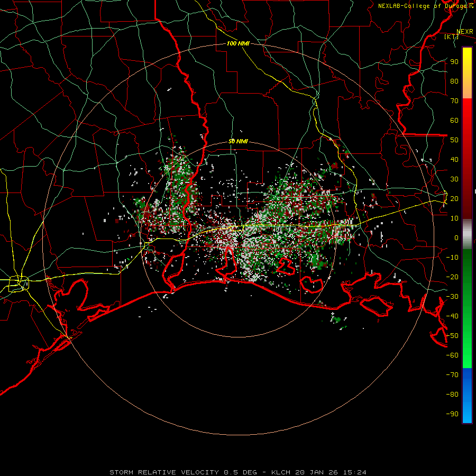This screenshot has height=476, width=476.
Task: Select the -50 value on velocity scale
Action: click(x=452, y=336)
